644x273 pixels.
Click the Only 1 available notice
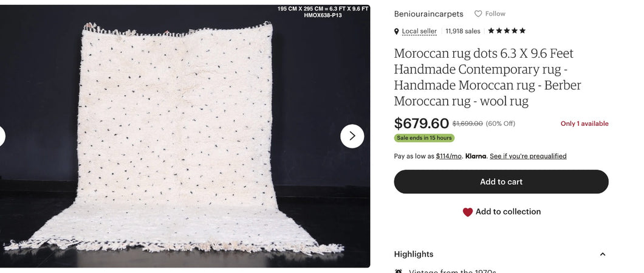(x=584, y=123)
